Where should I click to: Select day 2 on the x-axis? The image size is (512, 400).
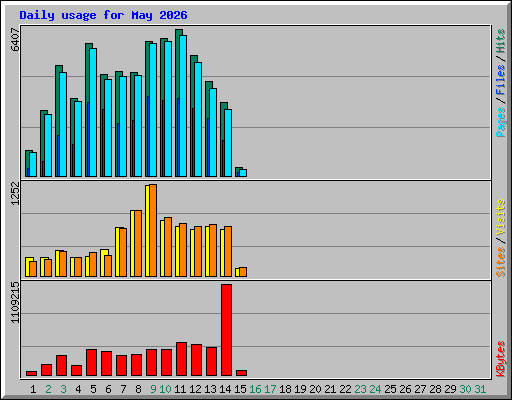coord(48,389)
